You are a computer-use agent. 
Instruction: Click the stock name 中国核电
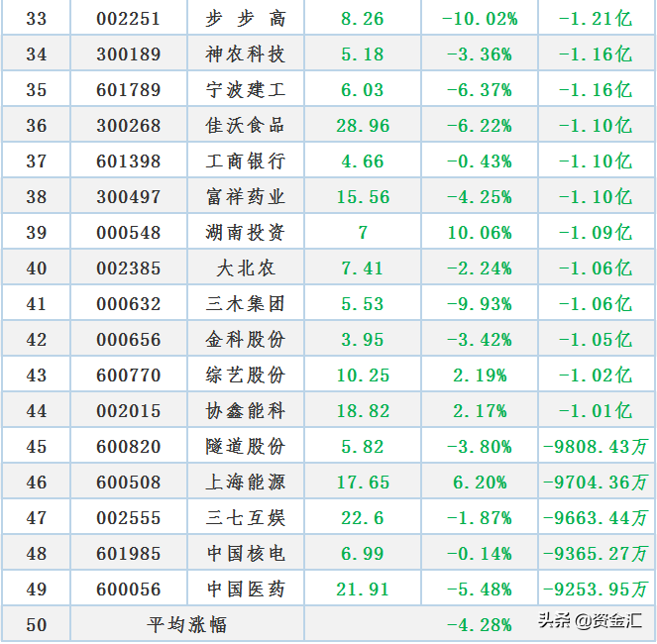tap(246, 554)
